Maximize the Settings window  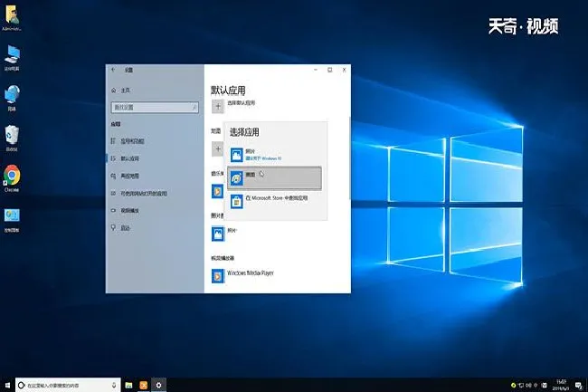tap(330, 70)
